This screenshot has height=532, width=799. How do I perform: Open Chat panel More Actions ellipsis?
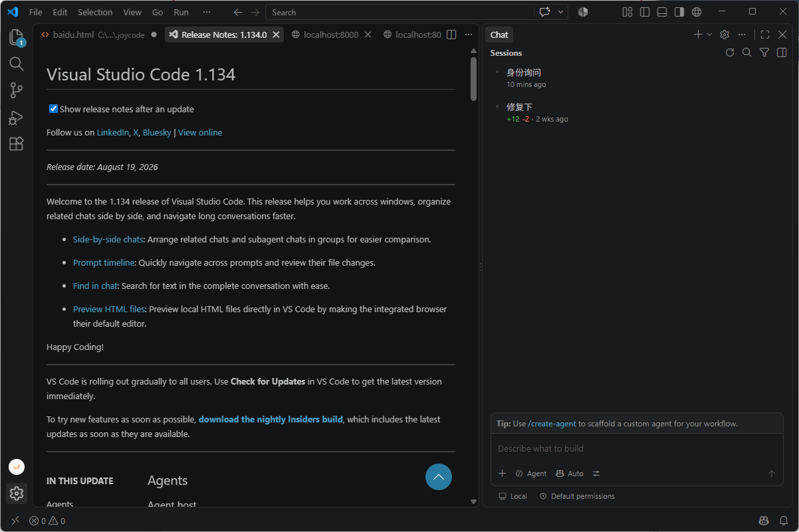click(742, 35)
